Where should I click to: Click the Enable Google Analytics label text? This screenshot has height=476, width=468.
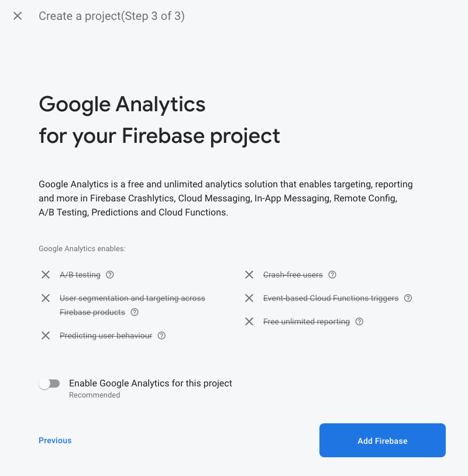pyautogui.click(x=150, y=383)
